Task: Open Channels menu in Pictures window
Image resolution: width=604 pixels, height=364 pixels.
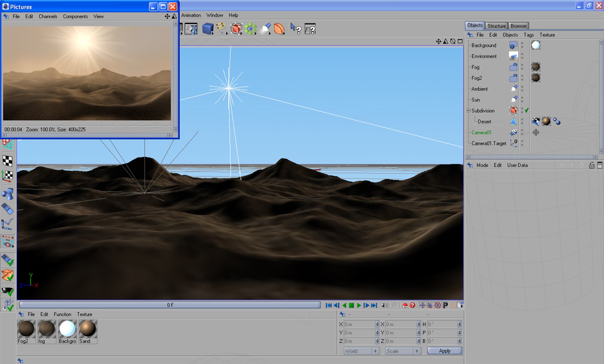Action: pyautogui.click(x=48, y=16)
